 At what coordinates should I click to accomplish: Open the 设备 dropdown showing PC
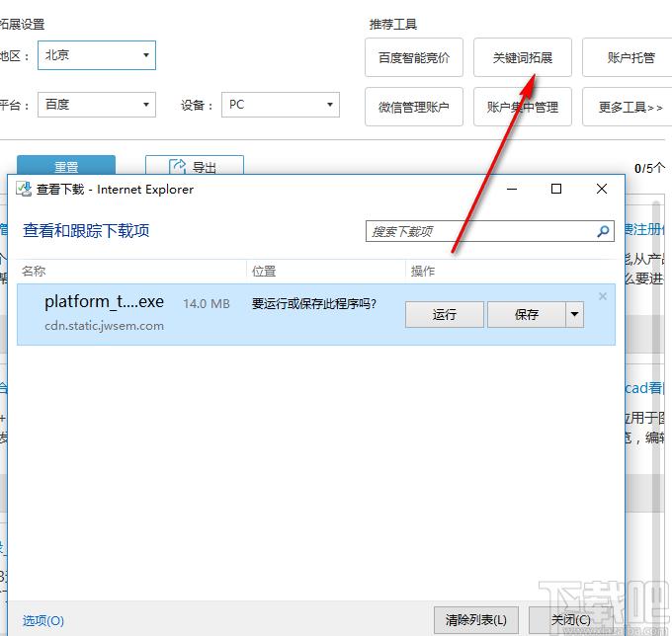[x=281, y=105]
